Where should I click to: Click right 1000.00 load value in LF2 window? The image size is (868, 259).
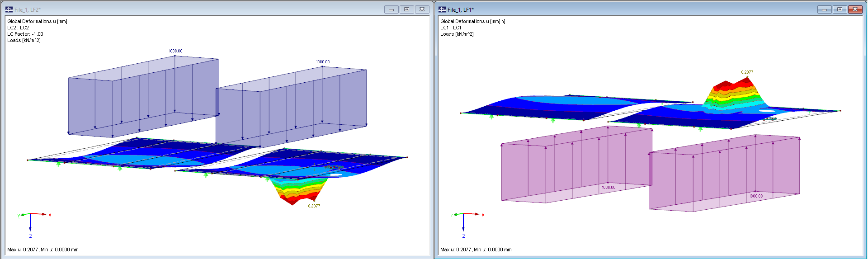point(323,62)
